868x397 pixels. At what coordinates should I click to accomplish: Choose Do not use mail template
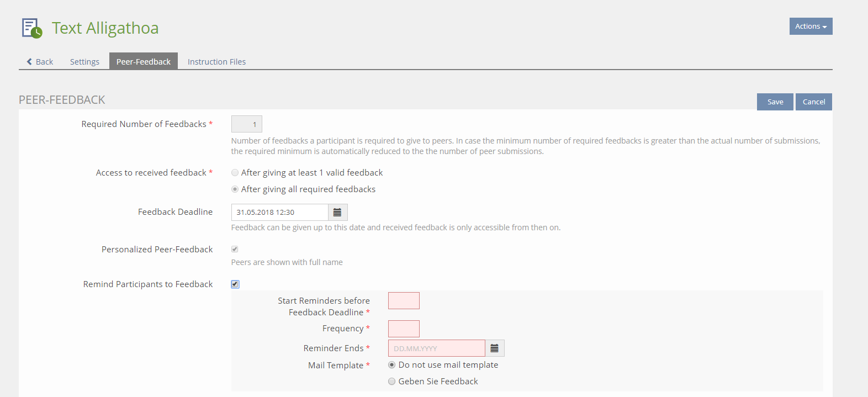point(392,365)
